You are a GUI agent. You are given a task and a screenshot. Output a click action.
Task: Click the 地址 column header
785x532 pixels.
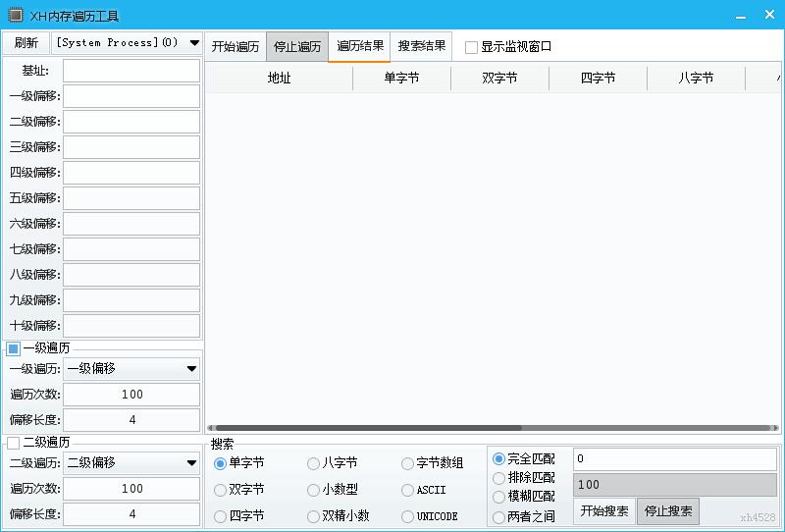point(279,79)
